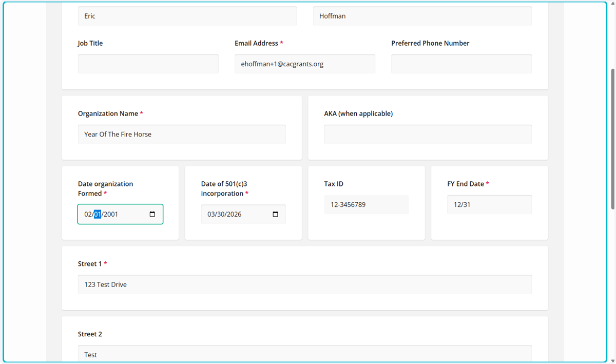Click the Email Address label
The height and width of the screenshot is (364, 616).
[259, 43]
